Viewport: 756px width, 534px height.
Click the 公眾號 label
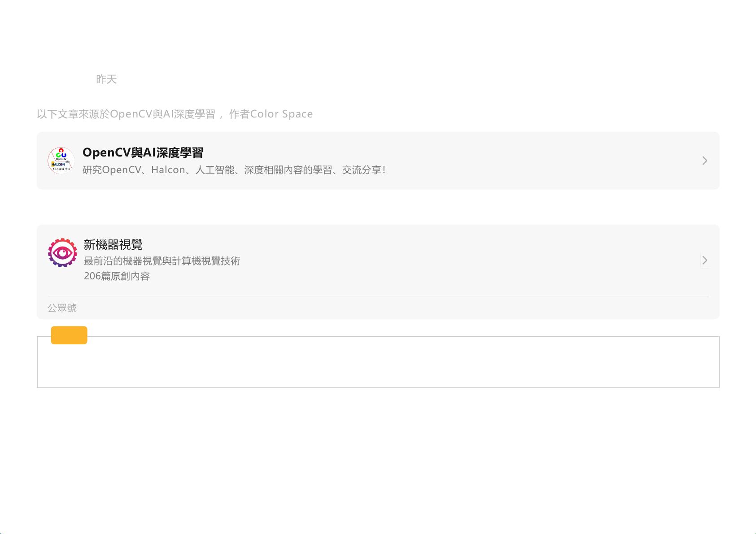coord(62,308)
